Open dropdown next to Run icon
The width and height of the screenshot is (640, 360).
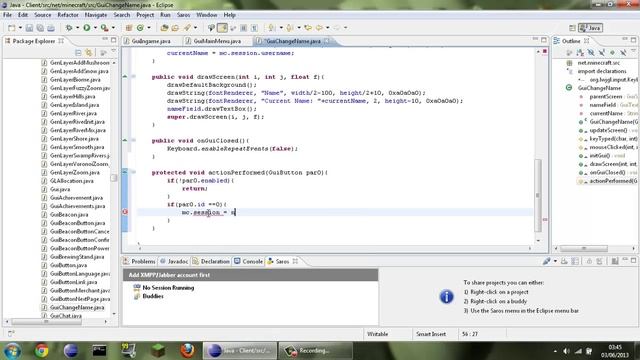click(x=95, y=28)
